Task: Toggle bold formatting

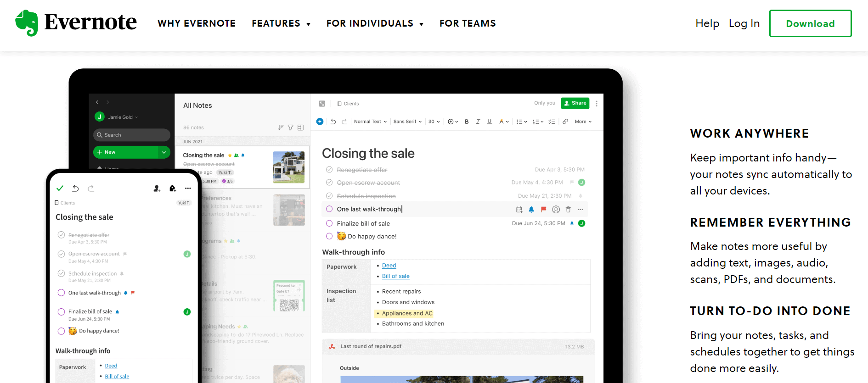Action: point(467,122)
